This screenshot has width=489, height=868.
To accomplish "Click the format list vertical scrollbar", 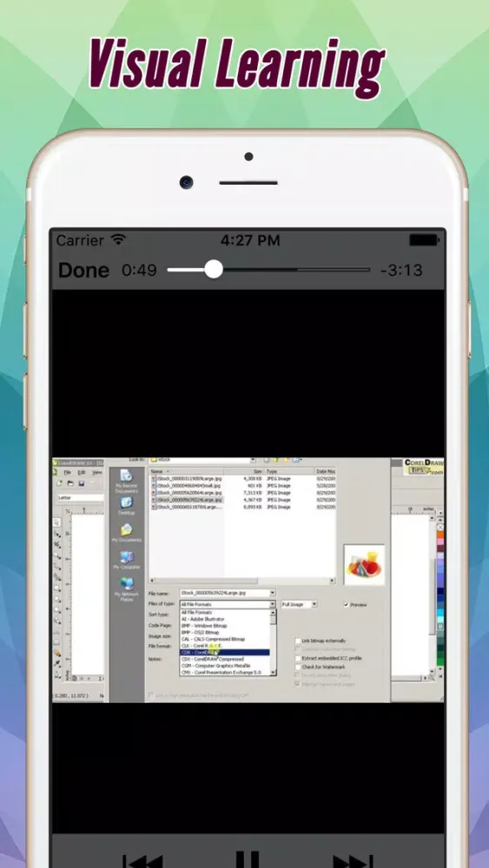I will 273,642.
